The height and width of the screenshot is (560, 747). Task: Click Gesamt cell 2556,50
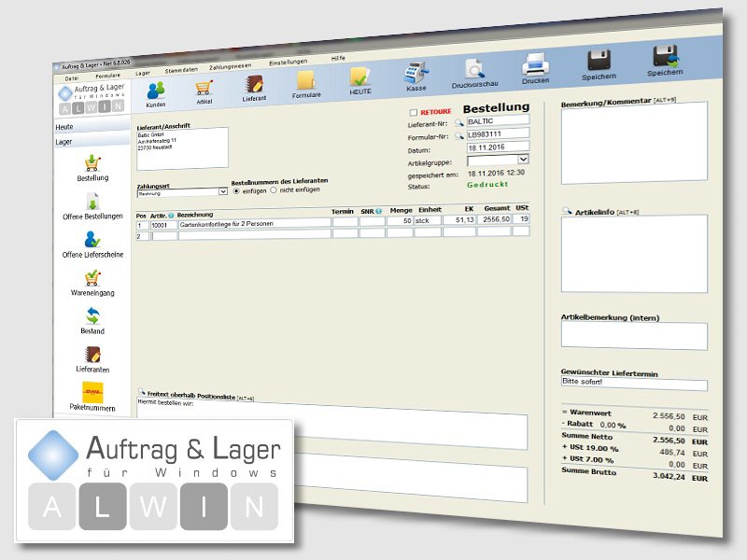point(494,219)
